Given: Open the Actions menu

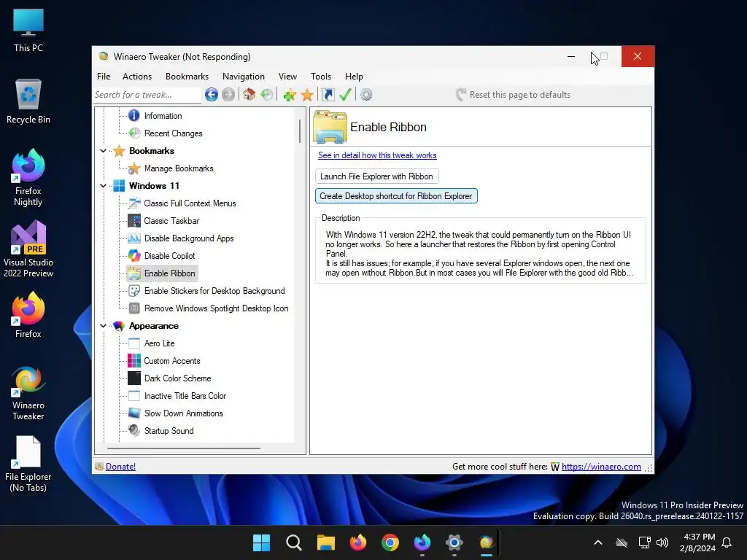Looking at the screenshot, I should point(137,76).
